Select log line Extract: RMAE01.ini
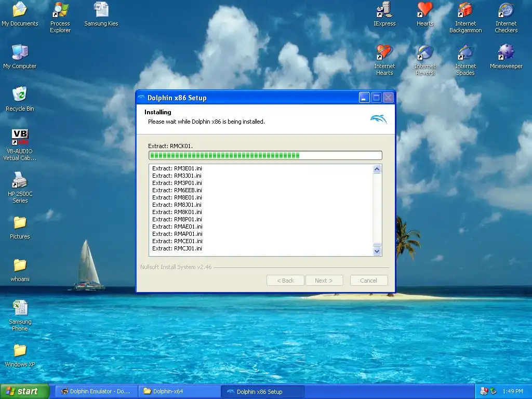This screenshot has width=532, height=399. coord(178,227)
